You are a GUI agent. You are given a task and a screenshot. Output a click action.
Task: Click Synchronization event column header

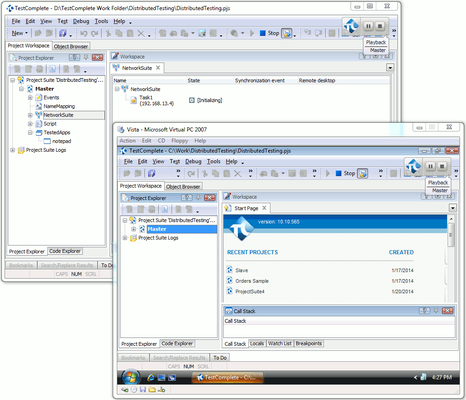pos(260,80)
